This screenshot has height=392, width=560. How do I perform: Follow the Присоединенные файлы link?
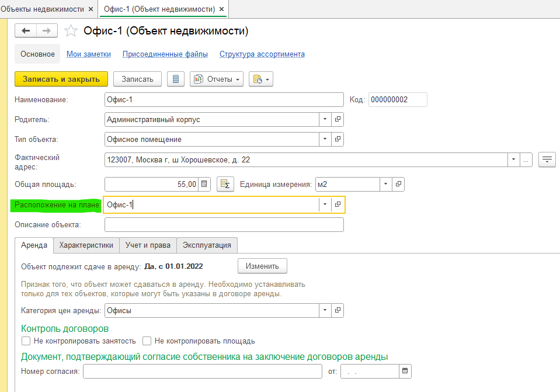tap(165, 54)
